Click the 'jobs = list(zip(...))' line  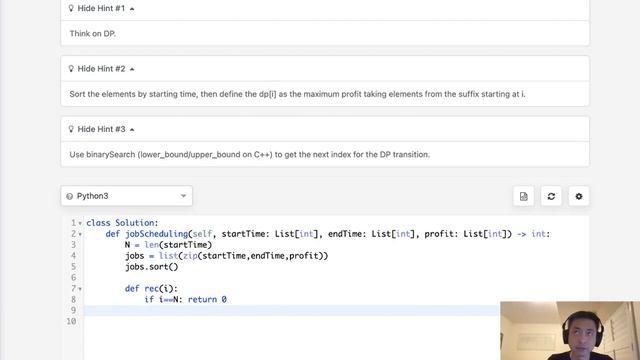pos(227,256)
